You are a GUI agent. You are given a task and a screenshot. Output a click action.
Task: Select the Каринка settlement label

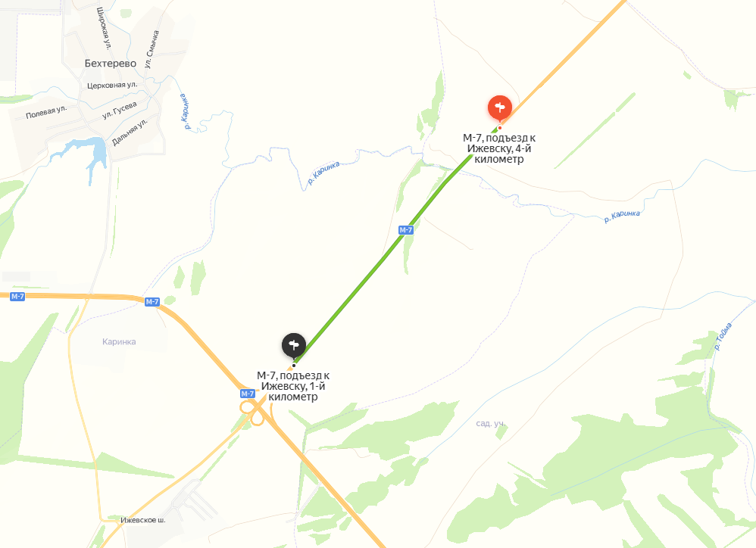pos(119,342)
